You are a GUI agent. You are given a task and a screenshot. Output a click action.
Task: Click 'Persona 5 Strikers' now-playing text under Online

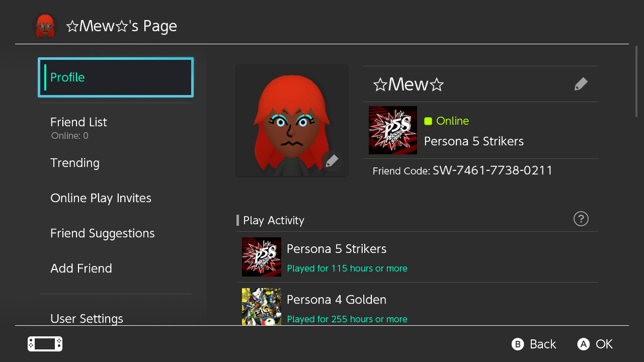(474, 141)
